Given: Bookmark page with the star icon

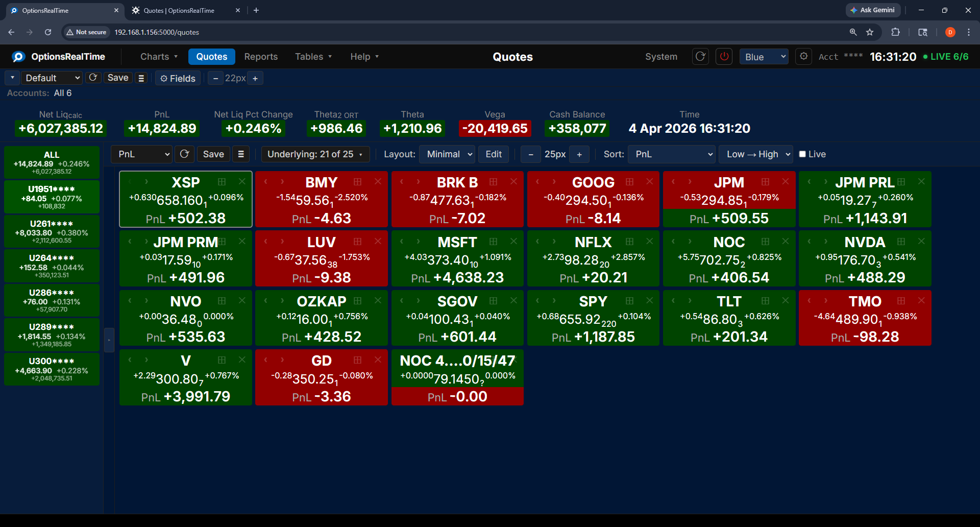Looking at the screenshot, I should point(870,32).
